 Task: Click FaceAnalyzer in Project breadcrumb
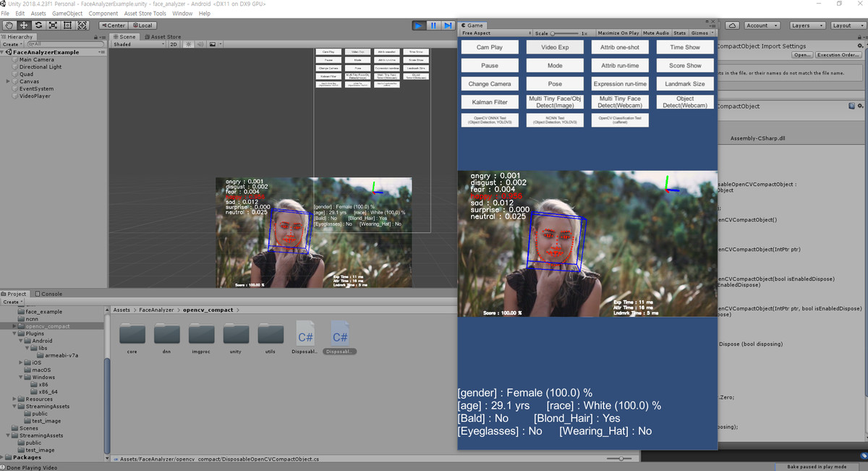pos(156,310)
